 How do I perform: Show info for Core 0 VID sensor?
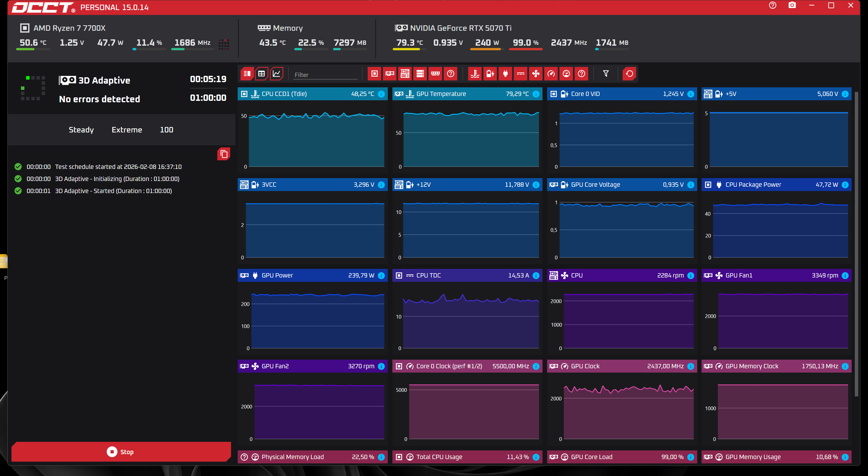coord(690,94)
